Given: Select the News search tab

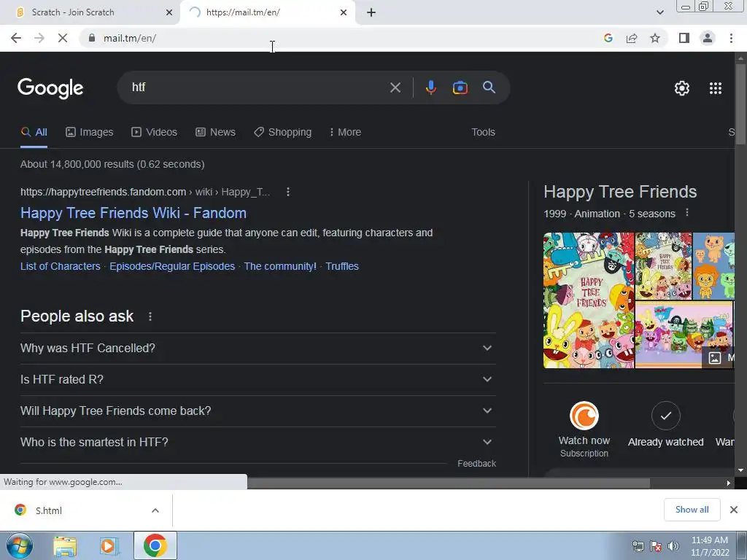Looking at the screenshot, I should [x=215, y=133].
